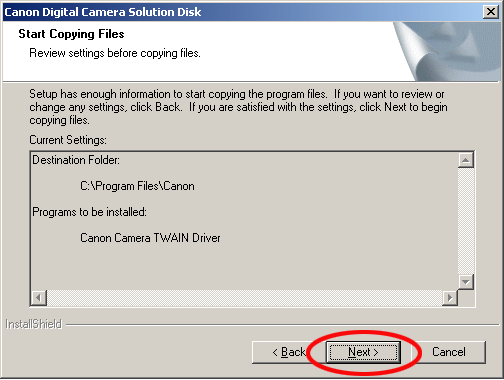Click the vertical scrollbar track in Current Settings

tap(466, 221)
